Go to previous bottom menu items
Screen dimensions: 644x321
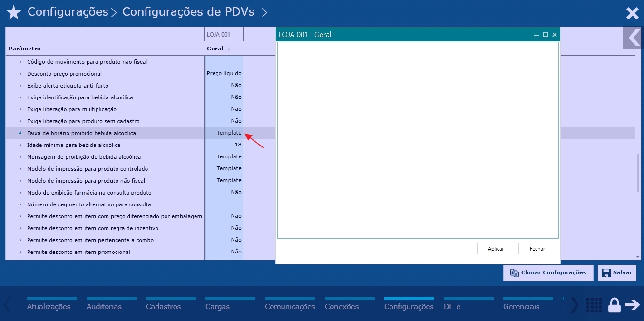pyautogui.click(x=7, y=305)
